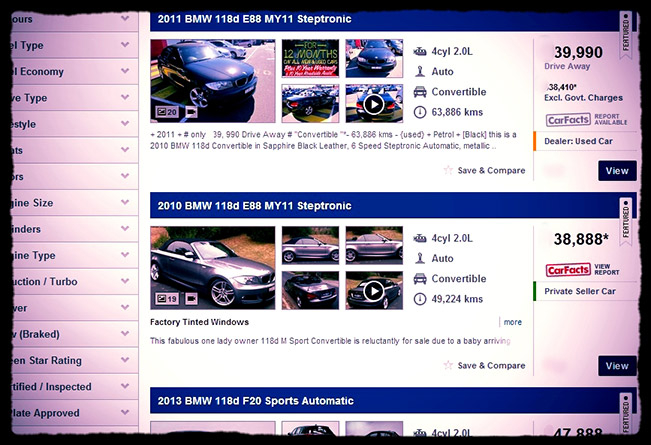Image resolution: width=651 pixels, height=445 pixels.
Task: Click gear shifter icon beside Auto, 2010 BMW
Action: point(420,258)
